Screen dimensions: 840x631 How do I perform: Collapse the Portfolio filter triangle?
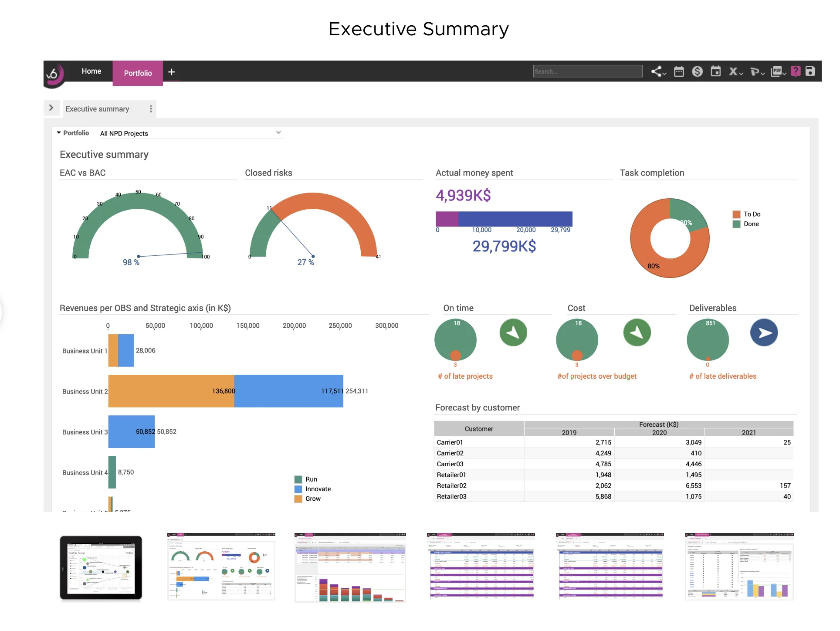click(59, 132)
